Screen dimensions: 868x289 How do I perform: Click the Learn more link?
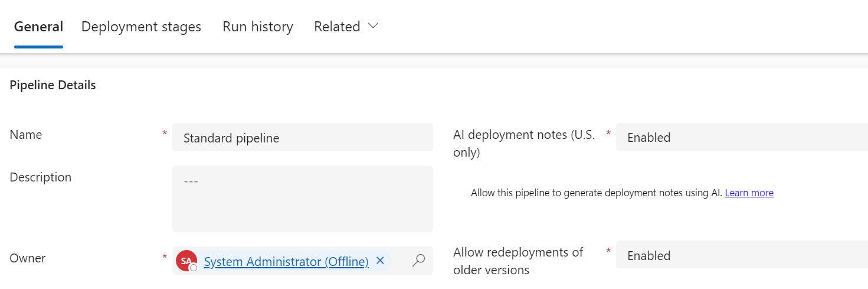(x=749, y=193)
